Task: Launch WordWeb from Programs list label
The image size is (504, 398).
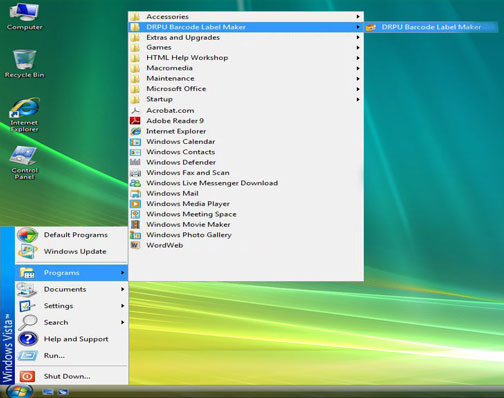Action: (x=165, y=245)
